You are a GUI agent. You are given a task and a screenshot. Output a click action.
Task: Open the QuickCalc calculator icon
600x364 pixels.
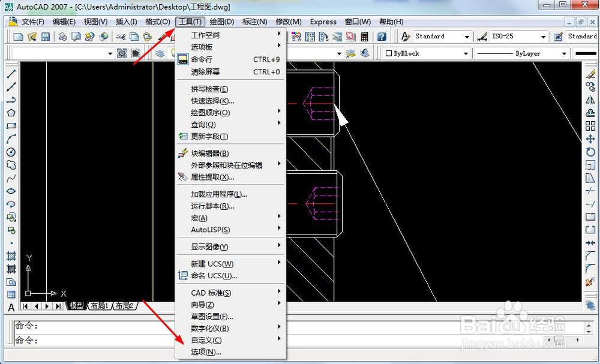coord(365,37)
